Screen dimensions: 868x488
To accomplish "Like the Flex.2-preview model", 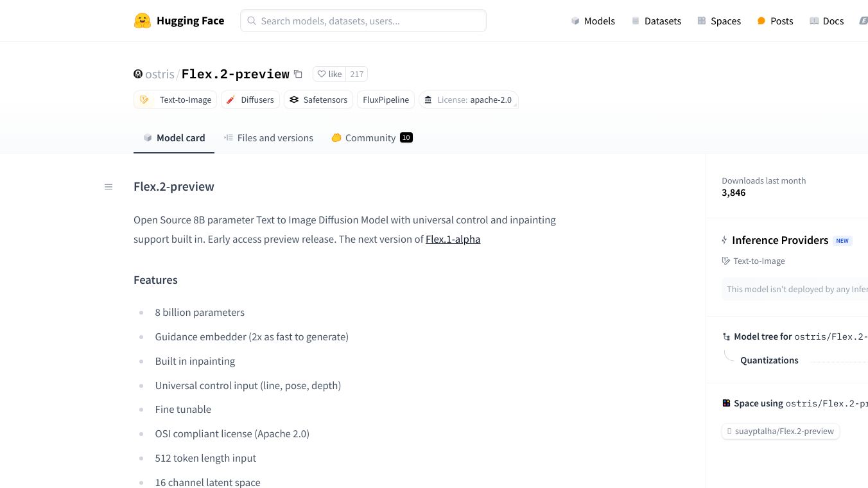I will click(x=330, y=74).
